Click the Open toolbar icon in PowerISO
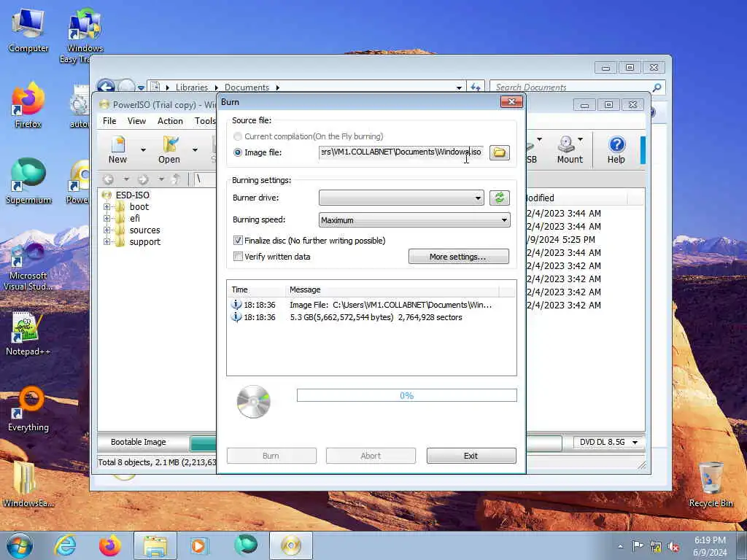The image size is (747, 560). tap(169, 150)
